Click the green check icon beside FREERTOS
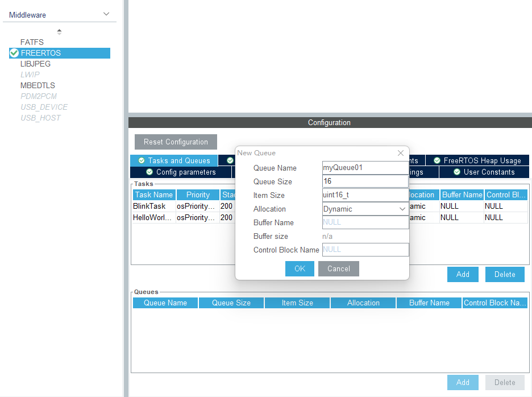 [x=14, y=53]
